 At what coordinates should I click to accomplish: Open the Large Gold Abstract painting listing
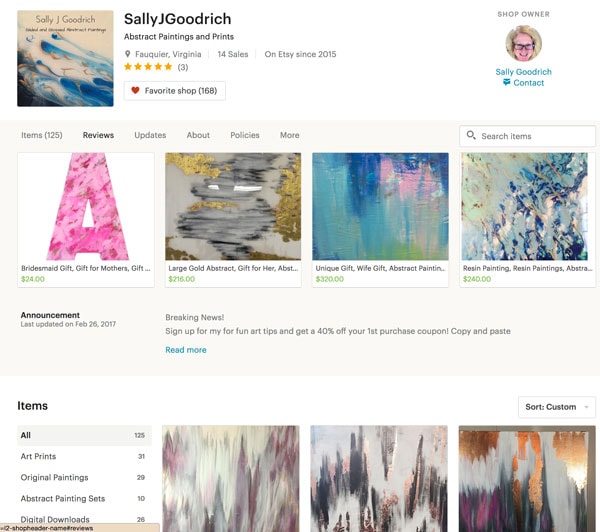tap(233, 220)
